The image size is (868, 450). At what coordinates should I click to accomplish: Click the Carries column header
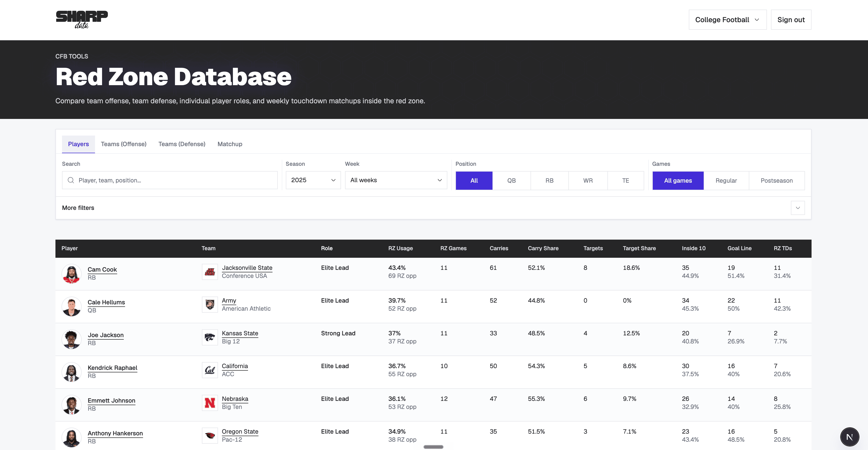tap(499, 248)
